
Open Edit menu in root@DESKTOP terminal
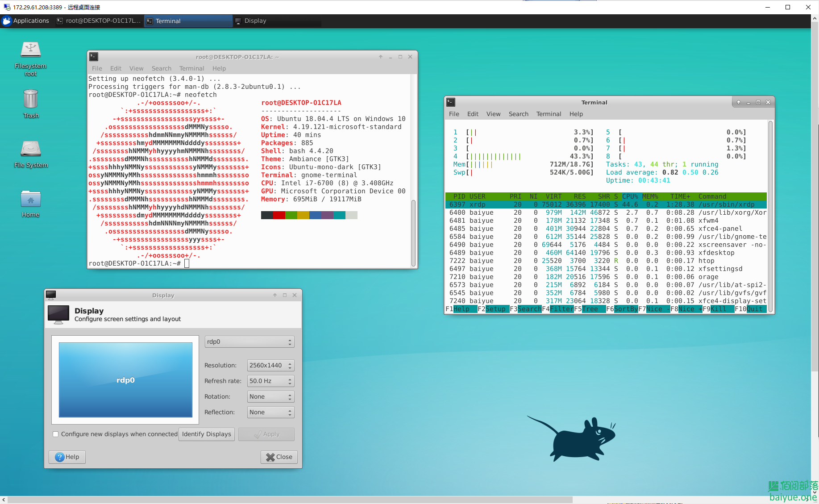pos(116,68)
